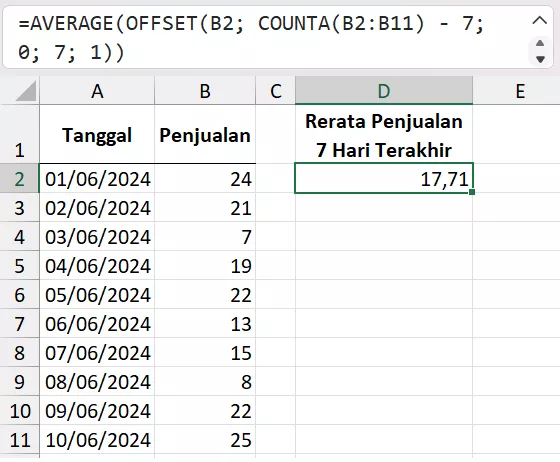Click the Tanggal header cell
Viewport: 560px width, 462px height.
97,134
